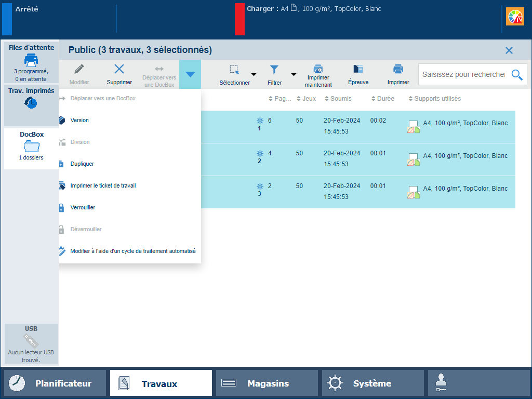Sort jobs by Soumis column header
This screenshot has height=399, width=532.
(x=340, y=99)
